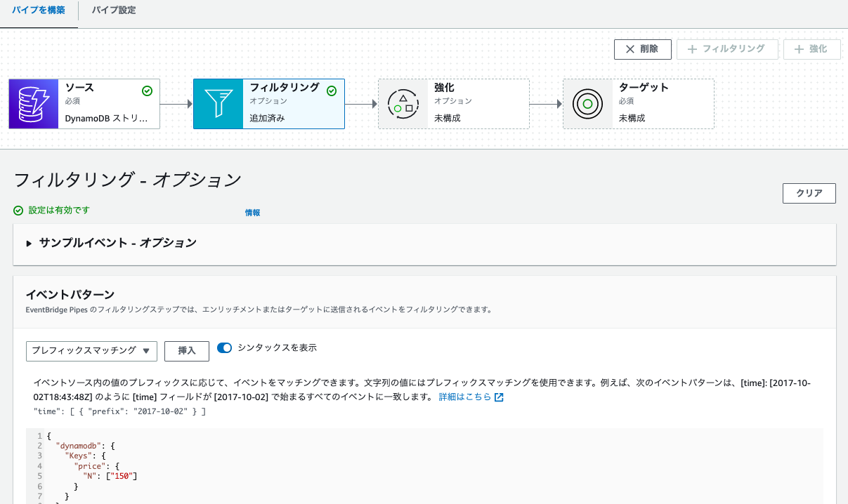Click 未構成 status on the 強化 card
Image resolution: width=848 pixels, height=504 pixels.
(448, 118)
